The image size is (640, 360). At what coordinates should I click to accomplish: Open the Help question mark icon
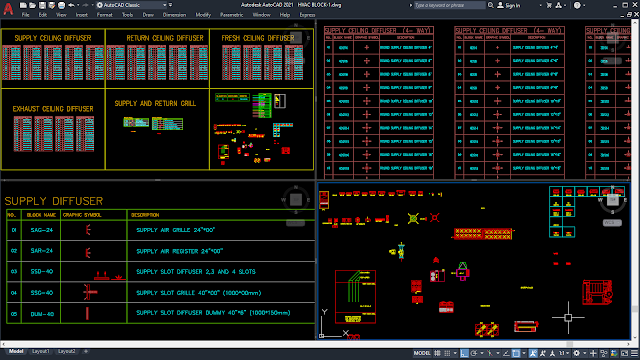577,5
